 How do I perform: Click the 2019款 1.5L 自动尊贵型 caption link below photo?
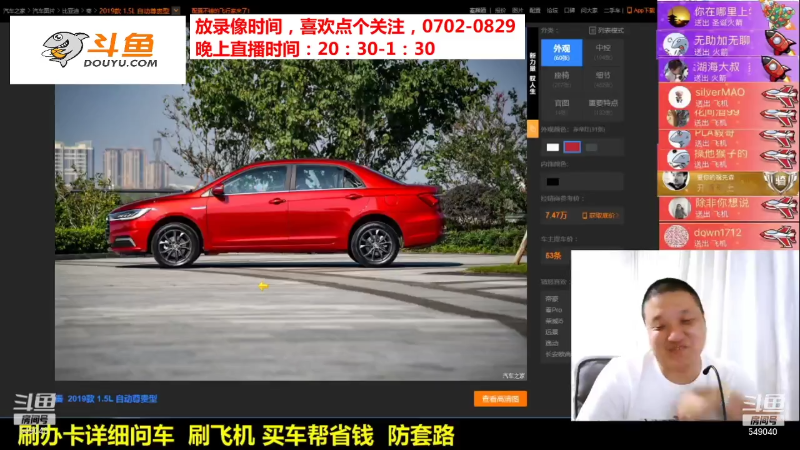pos(112,399)
